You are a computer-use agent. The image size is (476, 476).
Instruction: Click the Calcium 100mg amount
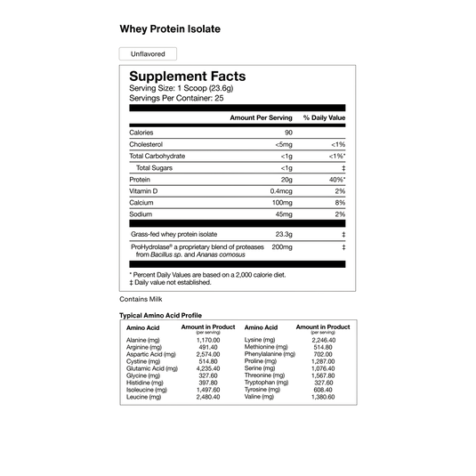tap(282, 203)
